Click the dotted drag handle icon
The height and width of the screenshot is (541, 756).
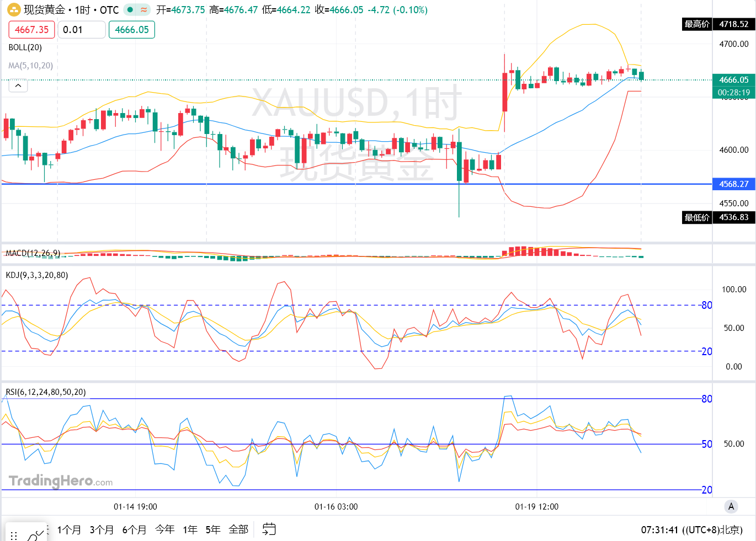(14, 535)
